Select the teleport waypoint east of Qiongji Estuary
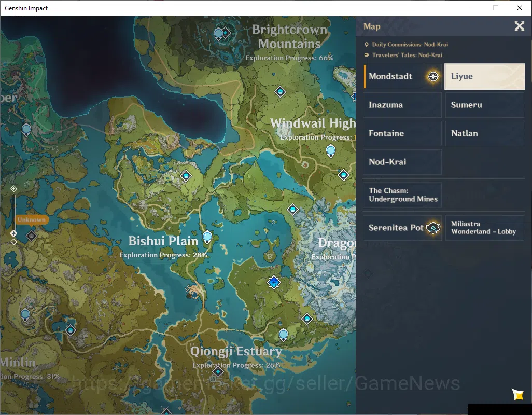The image size is (532, 415). (x=283, y=335)
